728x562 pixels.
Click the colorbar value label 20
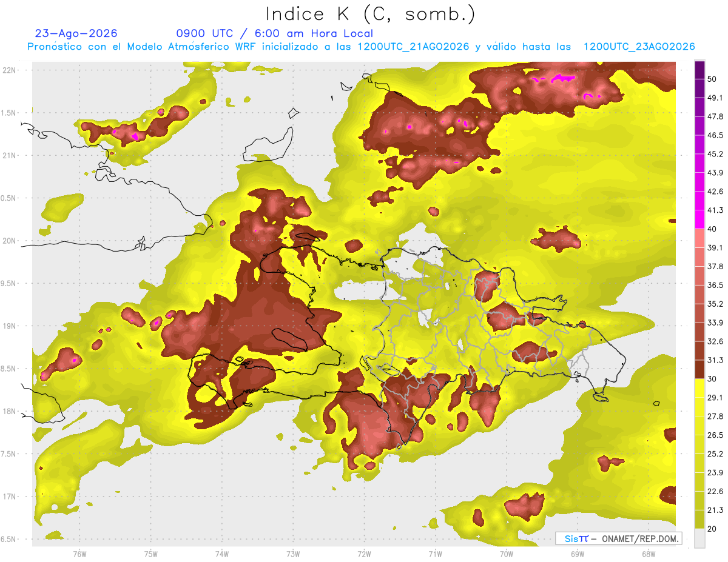pos(713,529)
